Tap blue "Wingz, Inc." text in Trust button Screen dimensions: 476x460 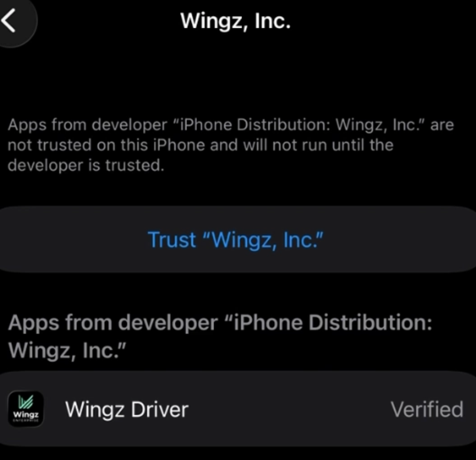(263, 240)
